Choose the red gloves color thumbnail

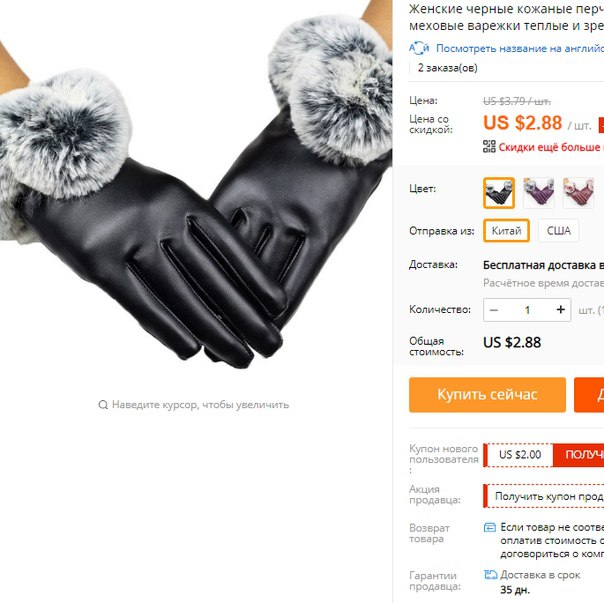click(x=578, y=193)
